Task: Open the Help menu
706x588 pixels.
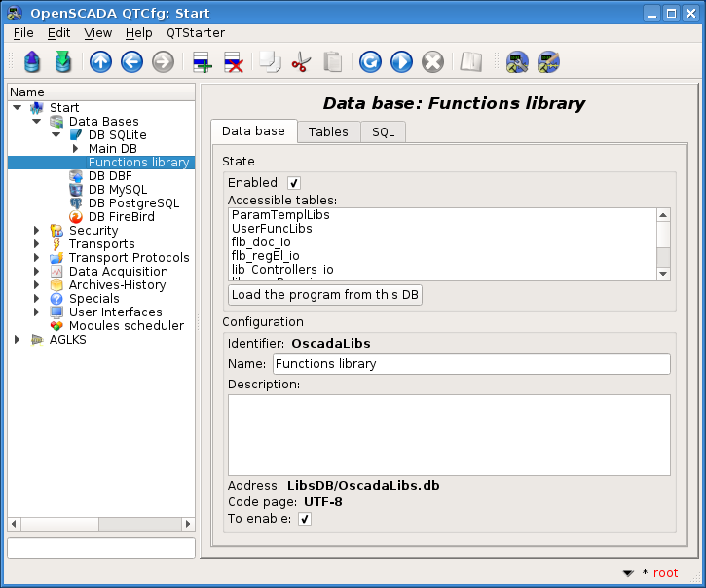Action: point(138,33)
